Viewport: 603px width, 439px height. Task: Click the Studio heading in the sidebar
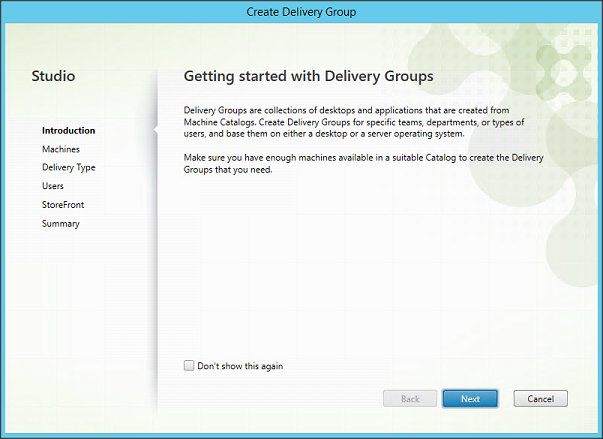pos(53,76)
